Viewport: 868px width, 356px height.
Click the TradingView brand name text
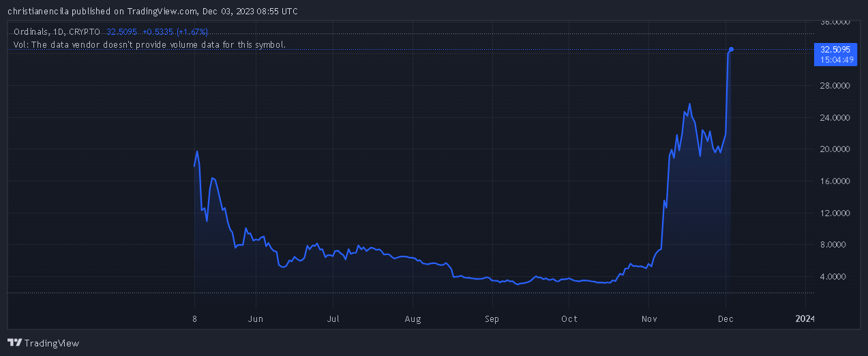[x=53, y=343]
